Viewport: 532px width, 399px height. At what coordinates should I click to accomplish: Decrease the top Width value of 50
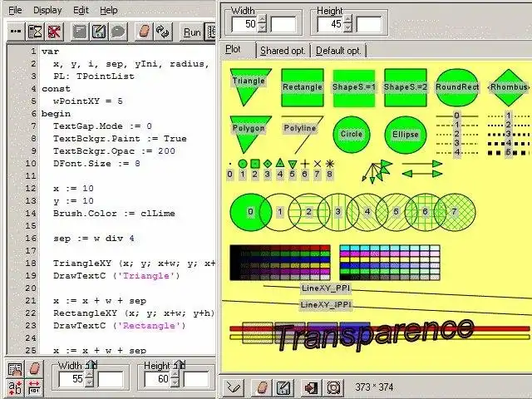point(262,27)
